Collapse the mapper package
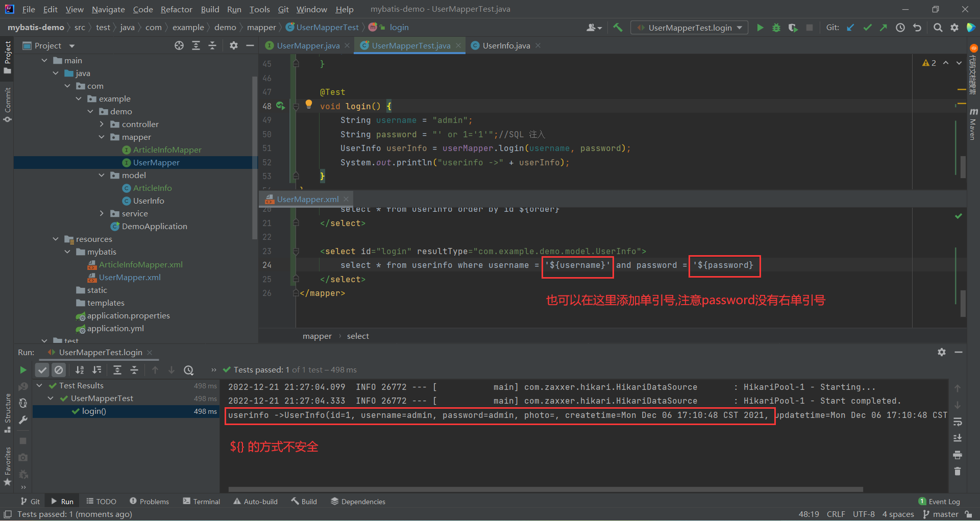This screenshot has height=521, width=980. [102, 137]
